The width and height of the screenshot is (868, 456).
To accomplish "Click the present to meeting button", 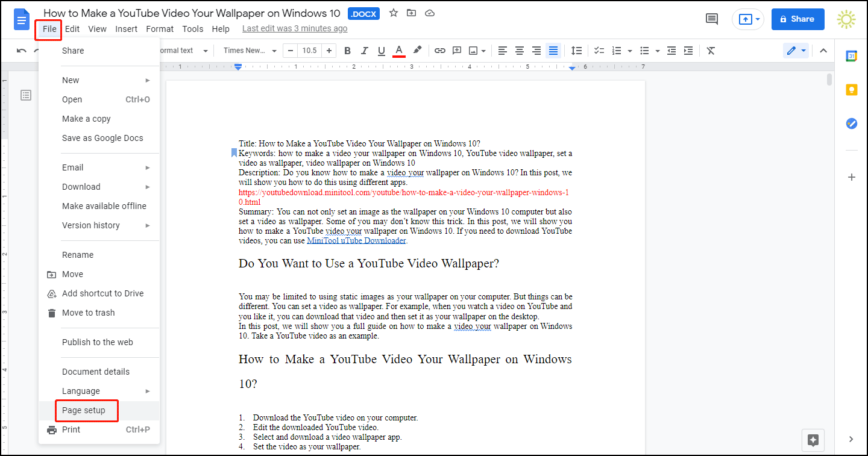I will (x=748, y=19).
